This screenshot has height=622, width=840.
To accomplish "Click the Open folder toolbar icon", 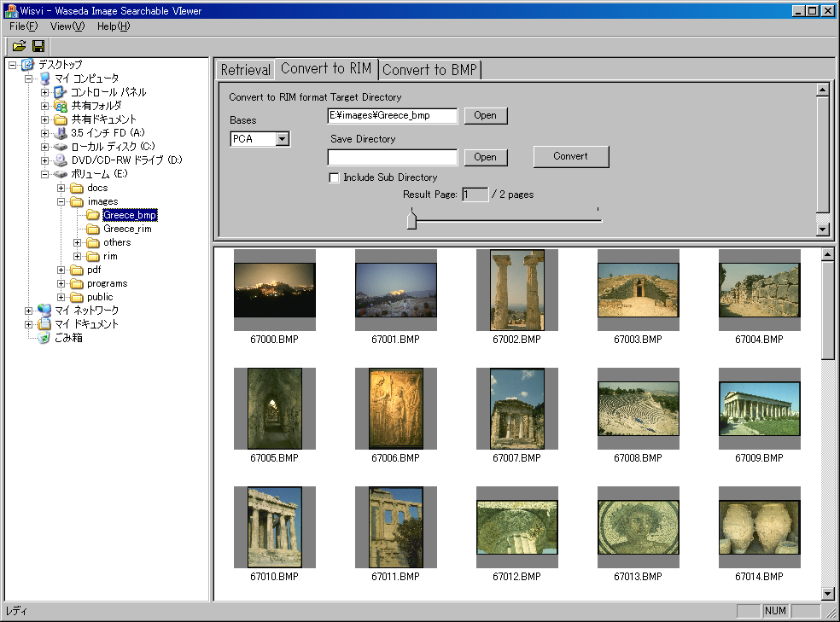I will 20,47.
